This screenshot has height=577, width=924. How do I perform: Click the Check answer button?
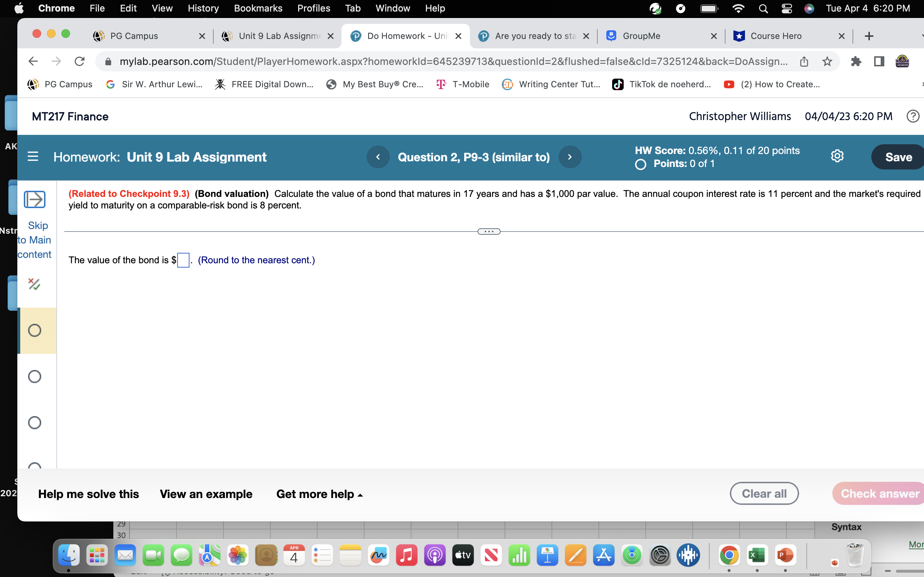click(x=882, y=493)
